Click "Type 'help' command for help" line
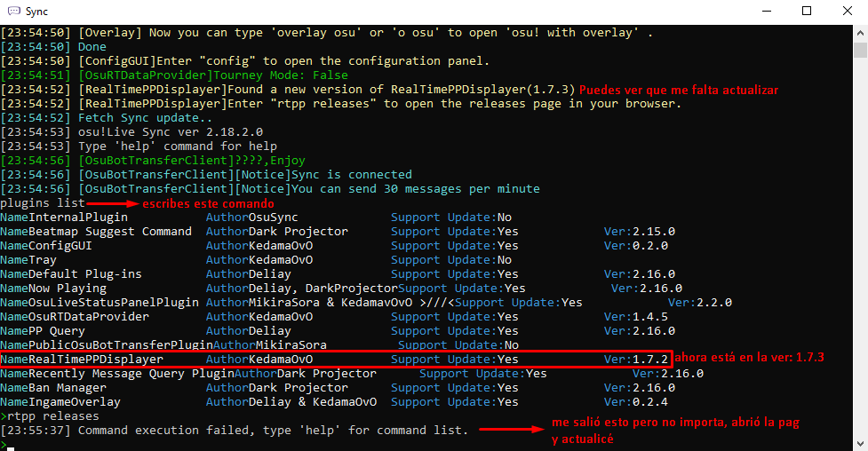Screen dimensions: 868x451 click(139, 146)
